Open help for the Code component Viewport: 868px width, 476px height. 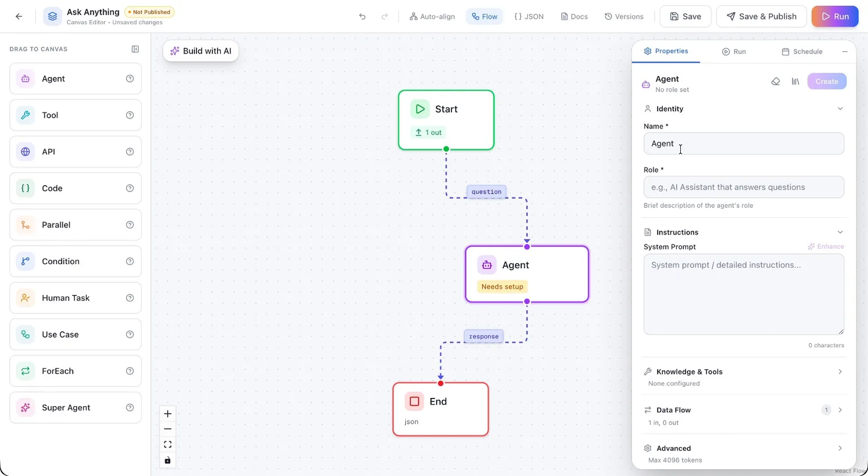point(130,188)
